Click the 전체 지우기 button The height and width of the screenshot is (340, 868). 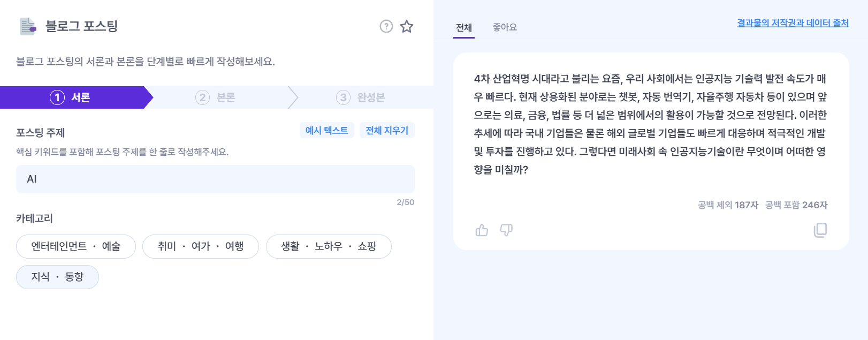pyautogui.click(x=387, y=130)
